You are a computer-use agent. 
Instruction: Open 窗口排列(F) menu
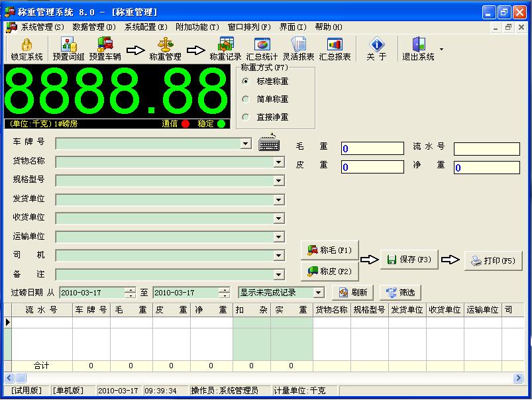[x=249, y=27]
